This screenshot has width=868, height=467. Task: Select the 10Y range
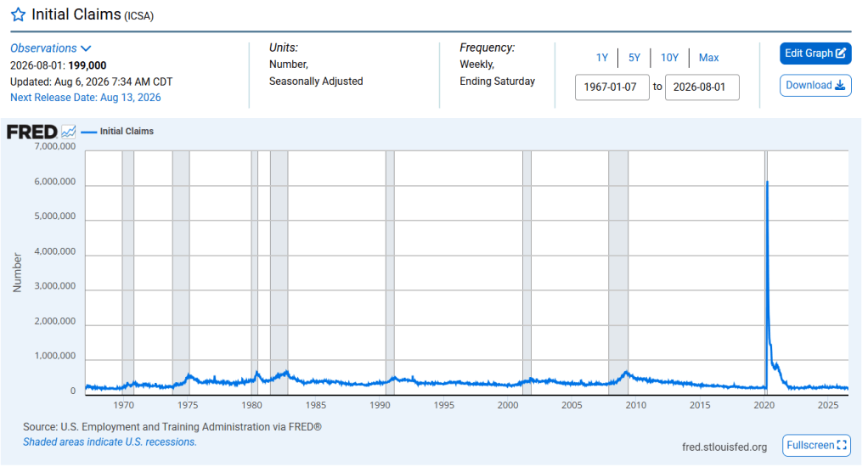(x=669, y=58)
